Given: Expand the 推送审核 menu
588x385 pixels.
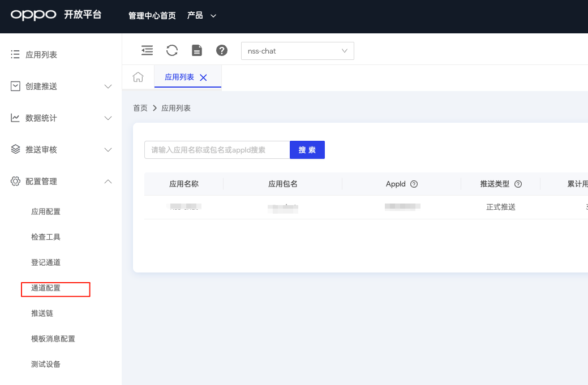Looking at the screenshot, I should [61, 150].
